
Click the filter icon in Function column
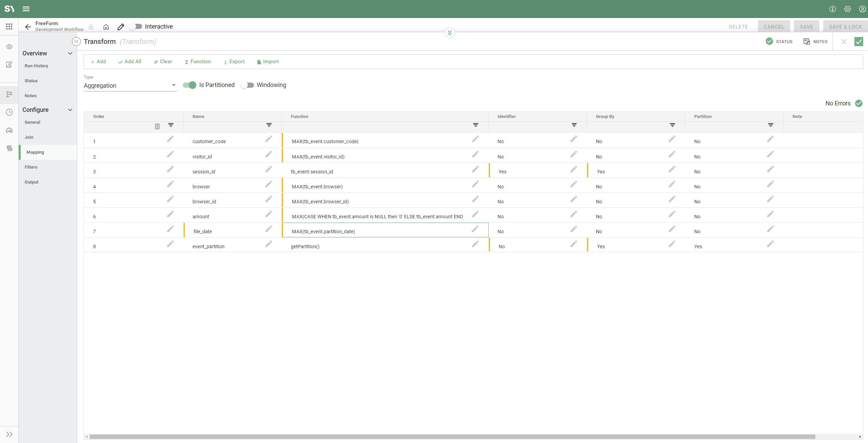pos(475,125)
